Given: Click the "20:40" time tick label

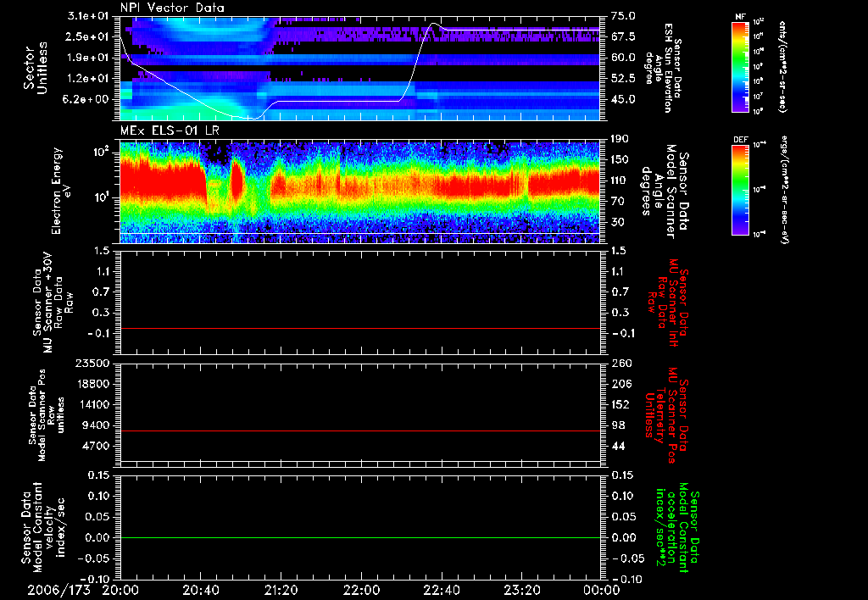Looking at the screenshot, I should click(x=201, y=590).
